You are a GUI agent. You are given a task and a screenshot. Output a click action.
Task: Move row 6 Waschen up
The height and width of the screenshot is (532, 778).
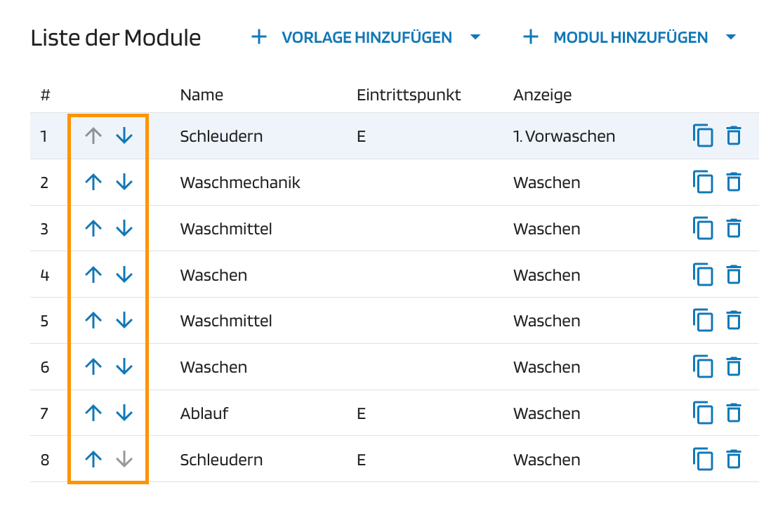click(93, 367)
